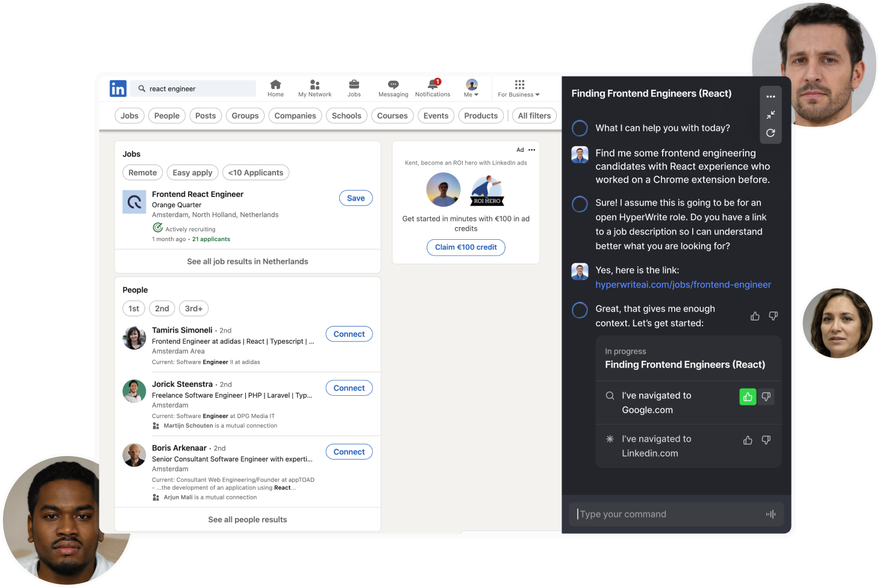Screen dimensions: 879x588
Task: Click the 'In progress' status label
Action: pos(625,351)
